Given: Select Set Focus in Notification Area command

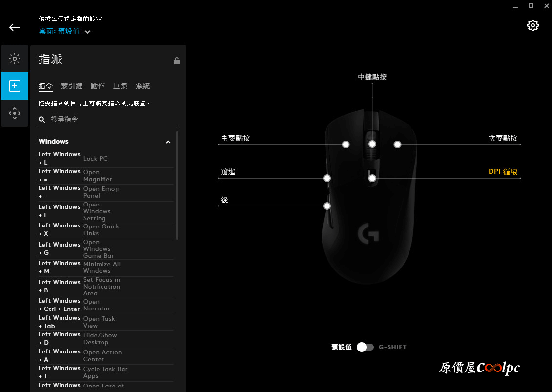Looking at the screenshot, I should pyautogui.click(x=106, y=287).
